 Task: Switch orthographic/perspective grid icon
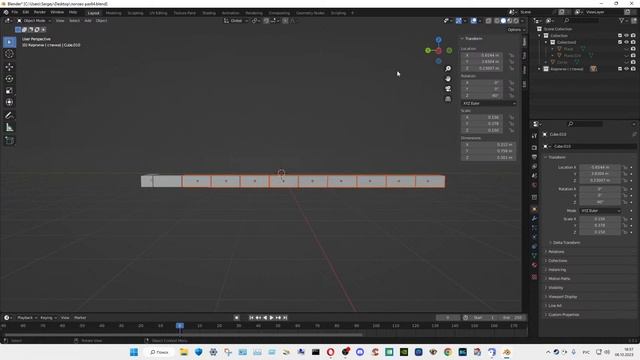point(448,99)
